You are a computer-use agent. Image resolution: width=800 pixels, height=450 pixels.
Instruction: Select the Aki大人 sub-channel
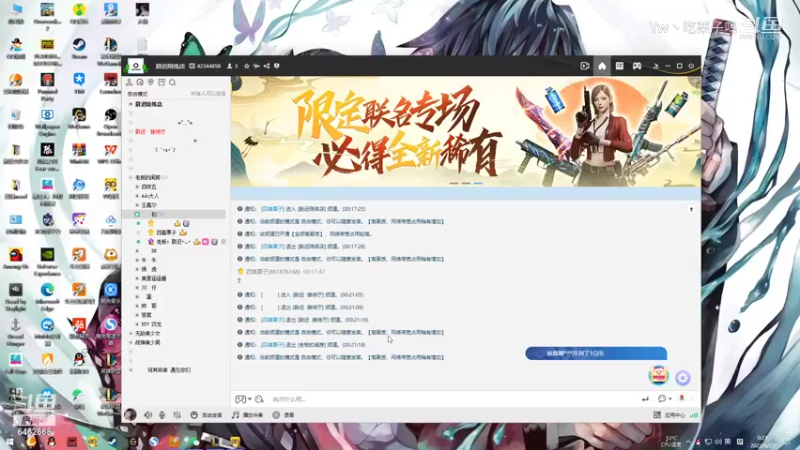coord(150,196)
